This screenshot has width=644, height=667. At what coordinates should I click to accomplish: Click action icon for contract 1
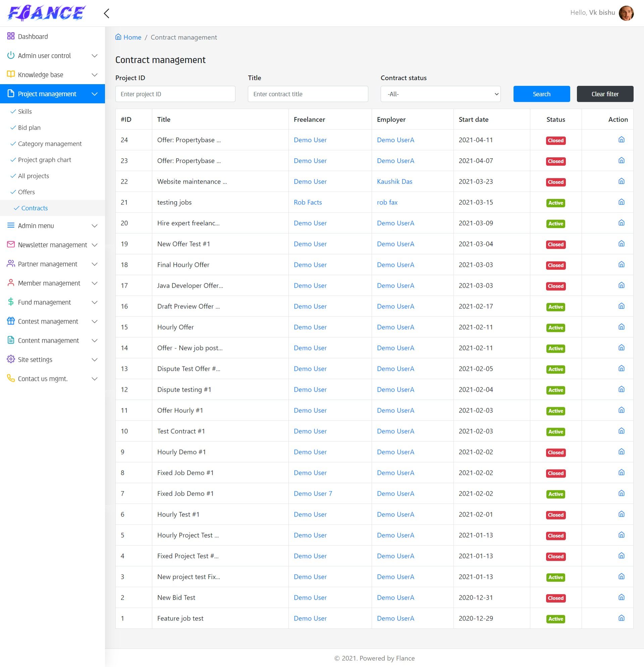coord(621,618)
